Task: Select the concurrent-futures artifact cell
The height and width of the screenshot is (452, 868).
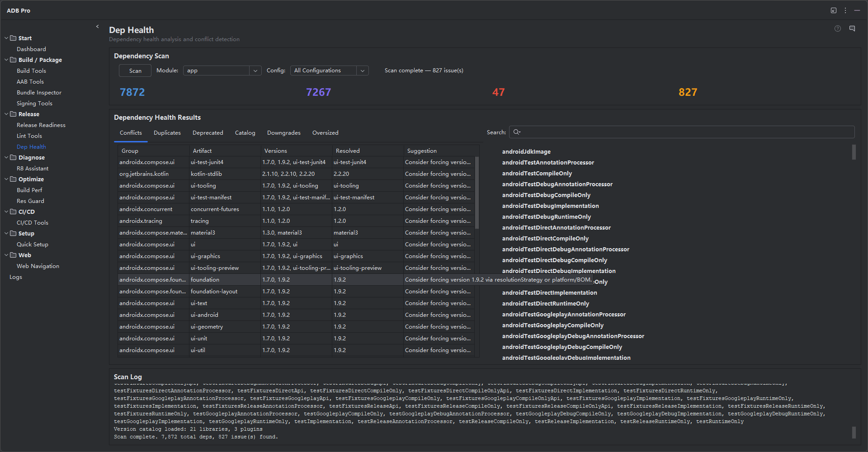Action: coord(225,209)
